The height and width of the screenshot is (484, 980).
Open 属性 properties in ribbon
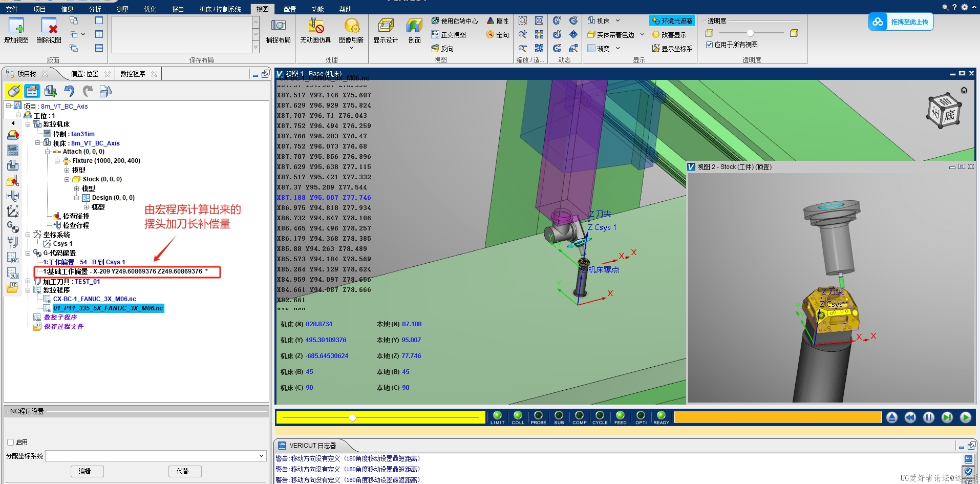pos(498,21)
